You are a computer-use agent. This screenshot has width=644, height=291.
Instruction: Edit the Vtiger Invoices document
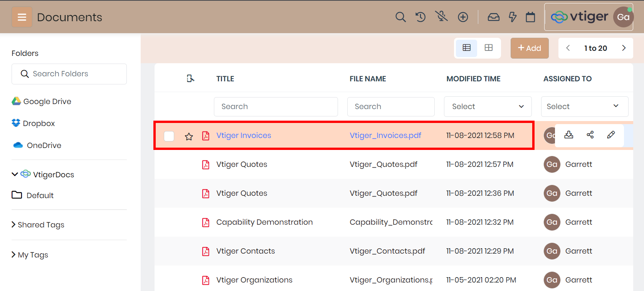611,135
